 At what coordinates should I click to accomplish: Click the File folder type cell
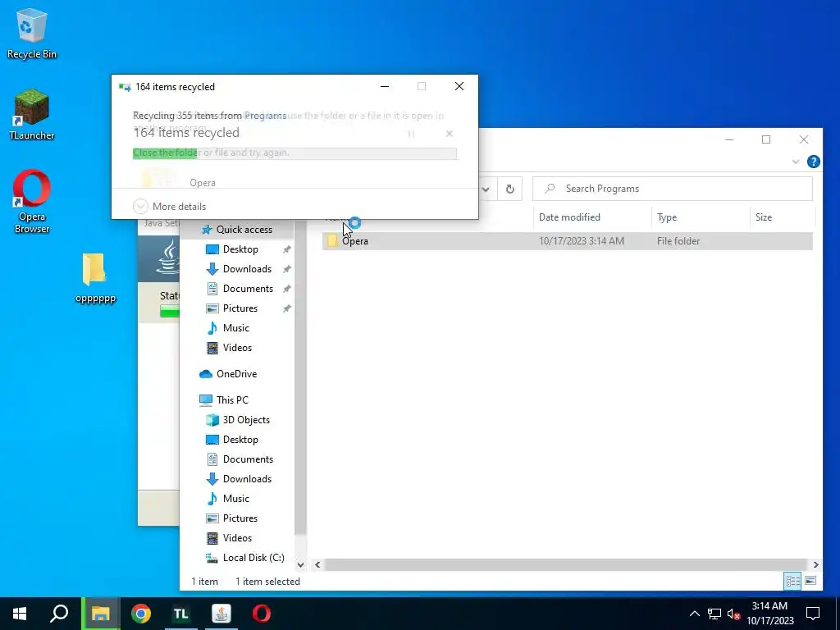pos(678,241)
